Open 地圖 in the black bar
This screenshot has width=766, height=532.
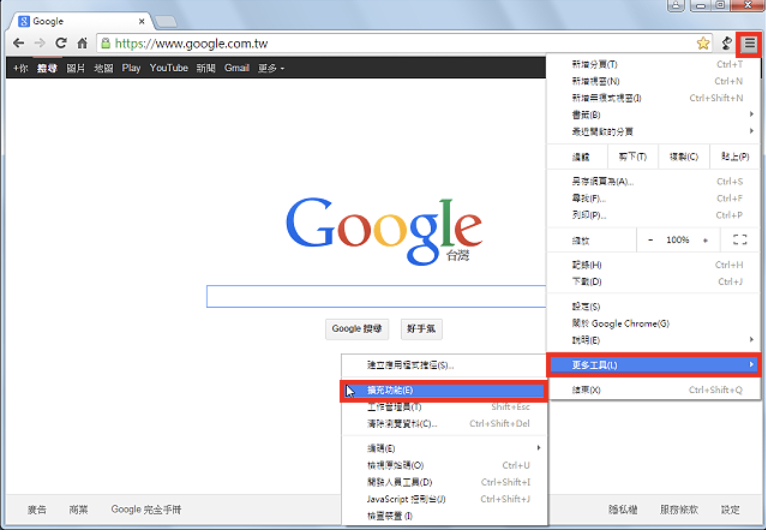[x=104, y=68]
